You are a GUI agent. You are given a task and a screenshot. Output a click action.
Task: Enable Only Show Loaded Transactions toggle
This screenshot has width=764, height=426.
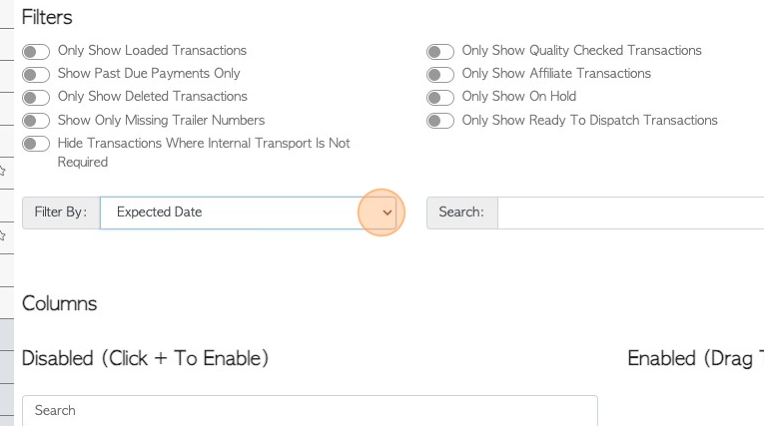(36, 51)
